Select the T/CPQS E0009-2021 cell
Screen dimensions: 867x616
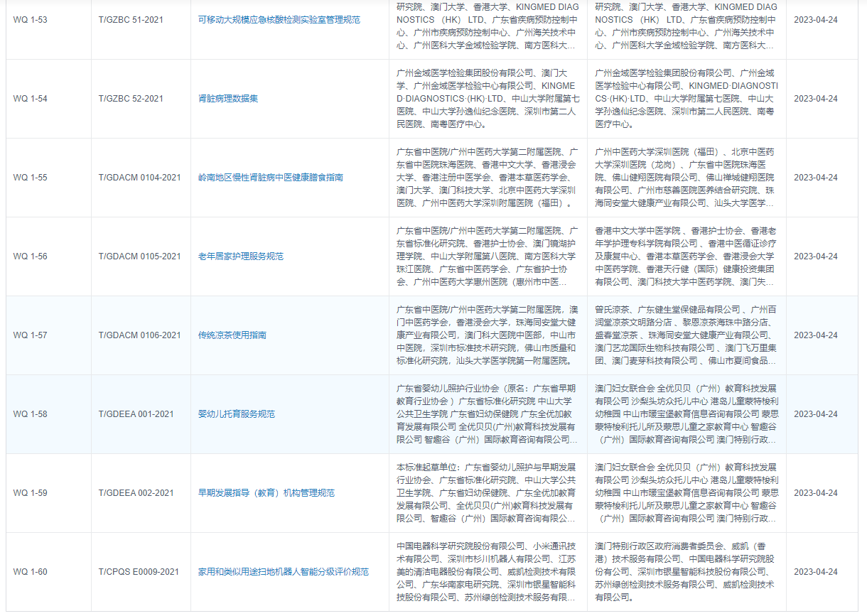(139, 572)
